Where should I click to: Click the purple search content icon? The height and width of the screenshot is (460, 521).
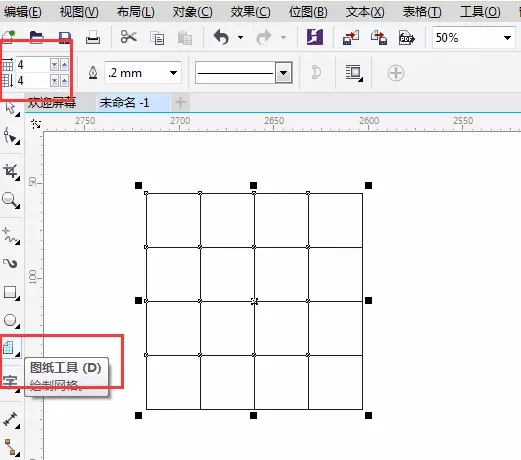coord(315,37)
